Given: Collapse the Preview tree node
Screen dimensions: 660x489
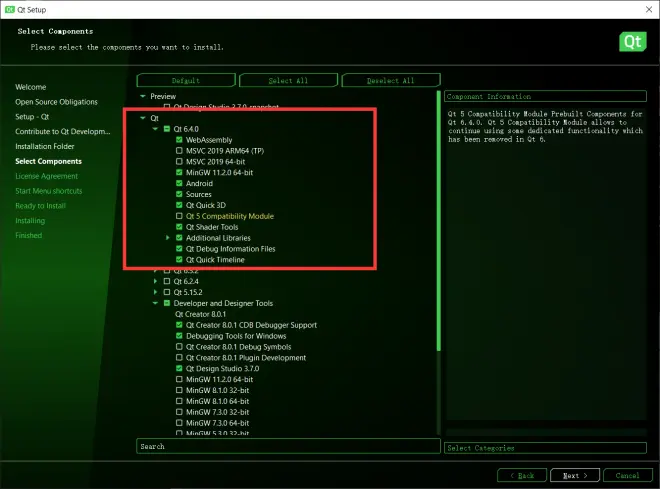Looking at the screenshot, I should tap(143, 96).
